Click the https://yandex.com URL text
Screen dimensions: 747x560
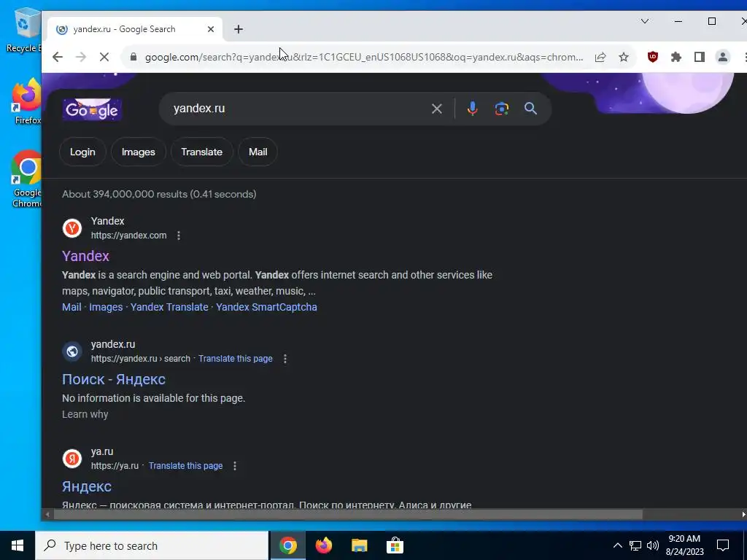click(x=128, y=236)
